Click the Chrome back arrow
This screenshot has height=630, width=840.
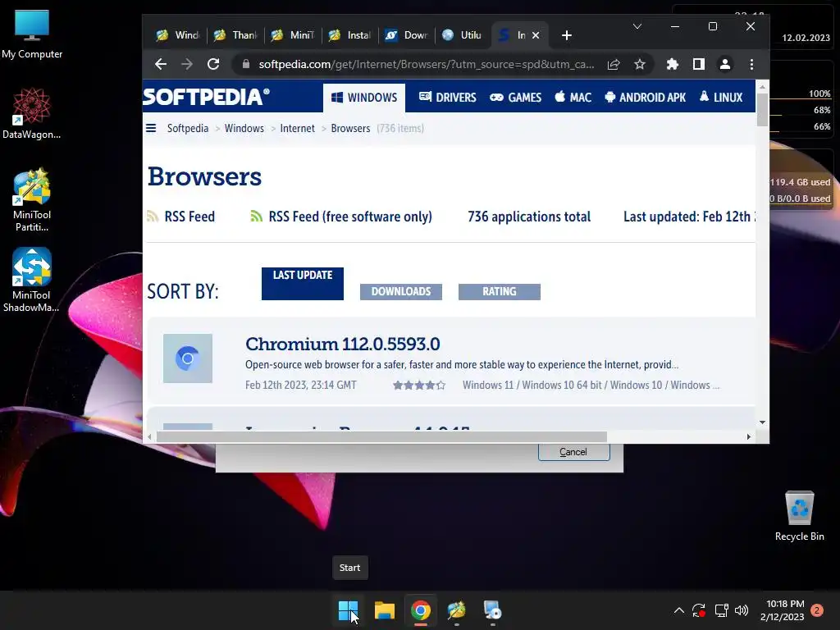tap(161, 64)
